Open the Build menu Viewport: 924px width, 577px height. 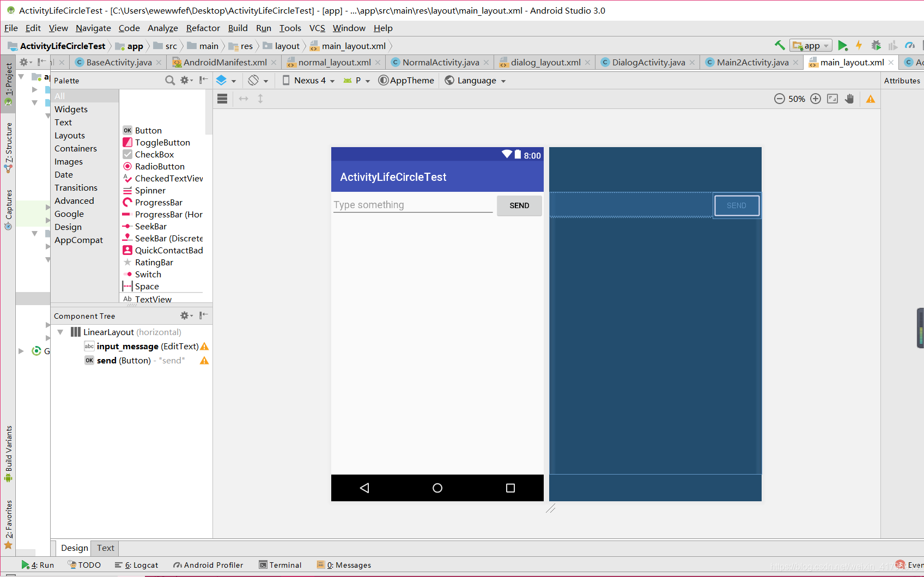(x=238, y=28)
